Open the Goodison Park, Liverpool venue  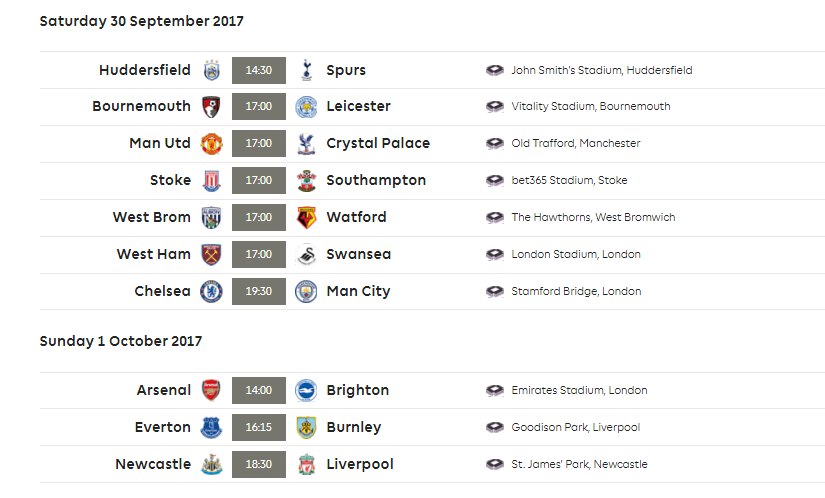tap(576, 428)
